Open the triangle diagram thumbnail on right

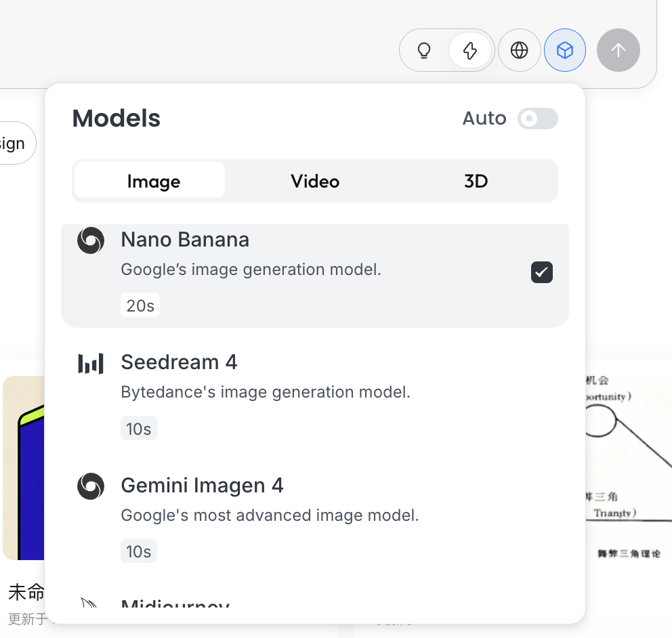click(x=627, y=467)
